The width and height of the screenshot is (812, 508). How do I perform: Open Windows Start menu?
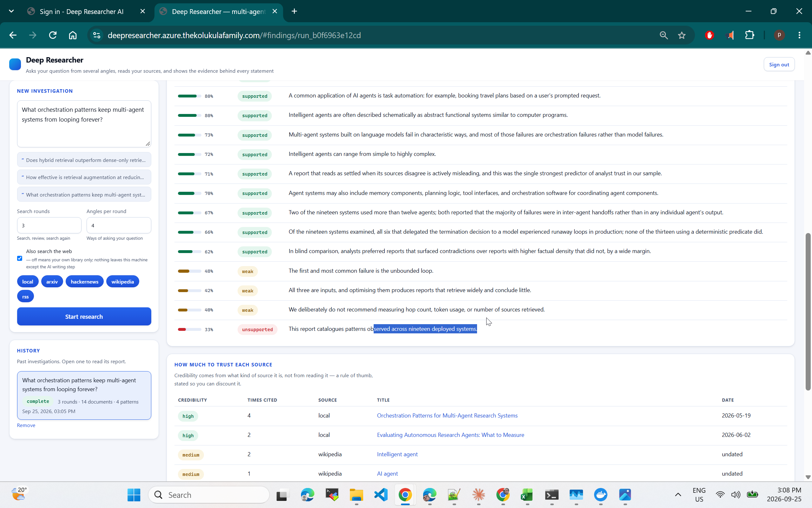click(134, 495)
